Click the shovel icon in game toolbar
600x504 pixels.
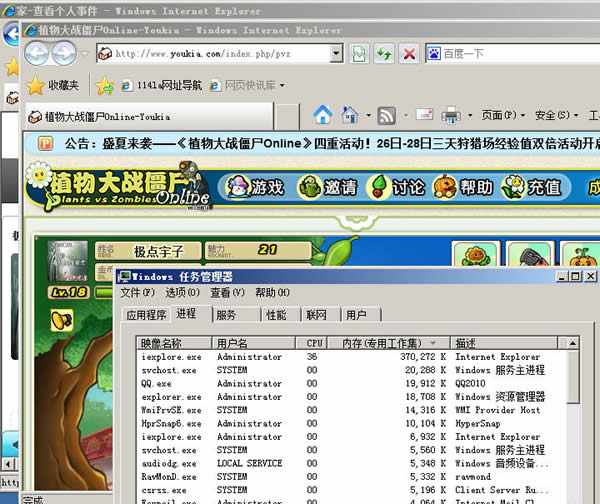coord(530,254)
